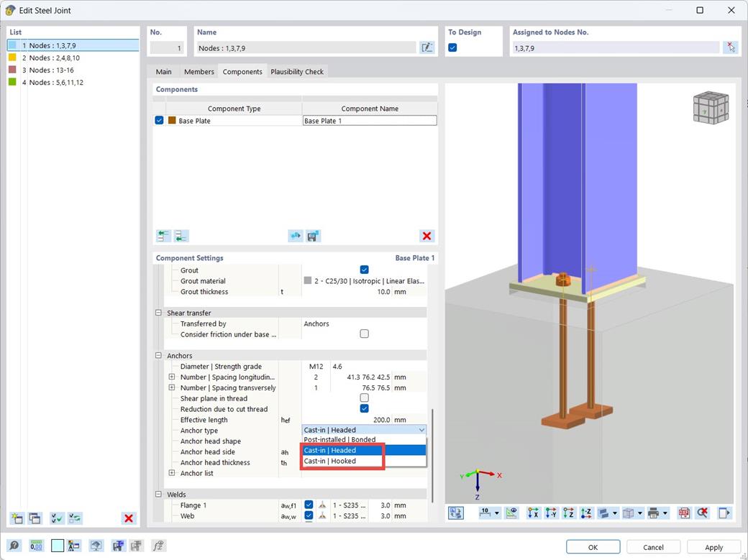Click the edit name icon beside Nodes name

pyautogui.click(x=427, y=47)
